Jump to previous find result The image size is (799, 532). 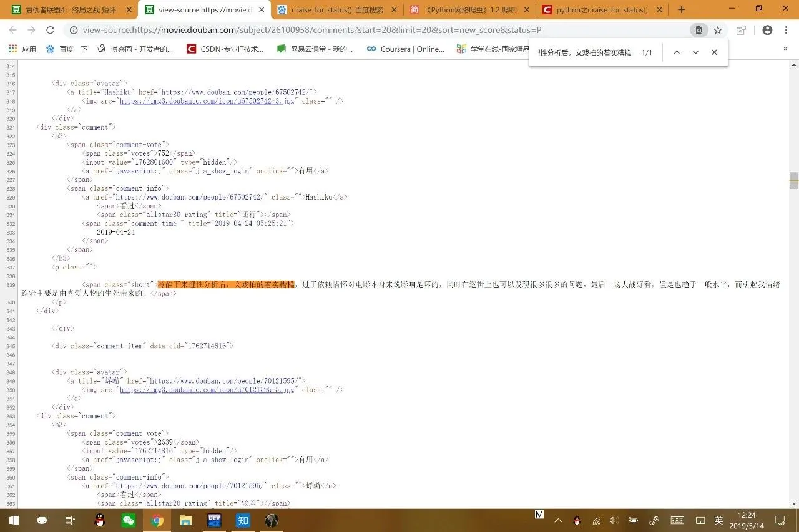(677, 52)
